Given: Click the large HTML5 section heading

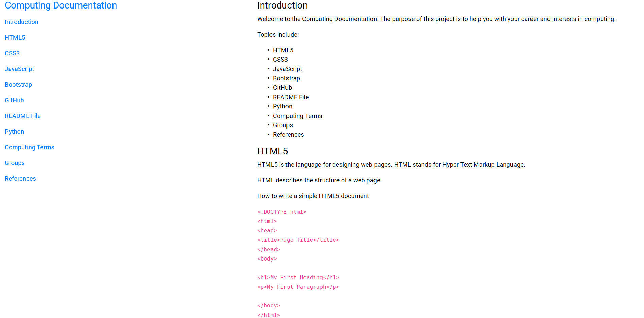Looking at the screenshot, I should [272, 151].
